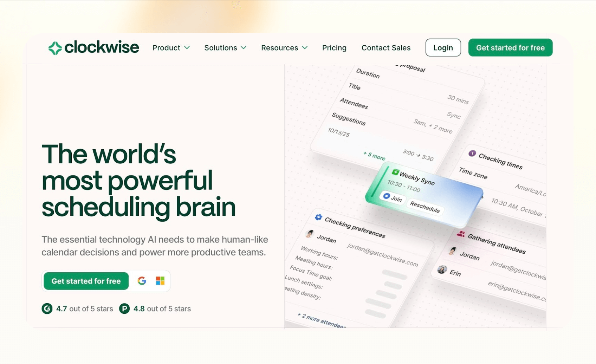Click the 'Attendees' label in the proposal card
The width and height of the screenshot is (596, 364).
pyautogui.click(x=354, y=104)
